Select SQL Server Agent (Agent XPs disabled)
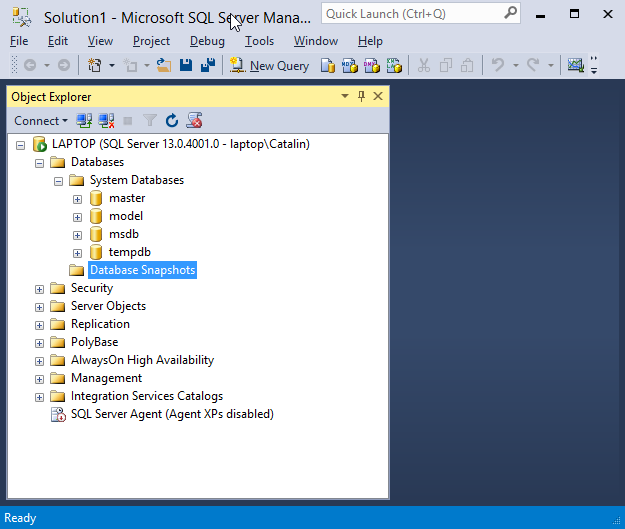The width and height of the screenshot is (625, 529). [x=172, y=414]
